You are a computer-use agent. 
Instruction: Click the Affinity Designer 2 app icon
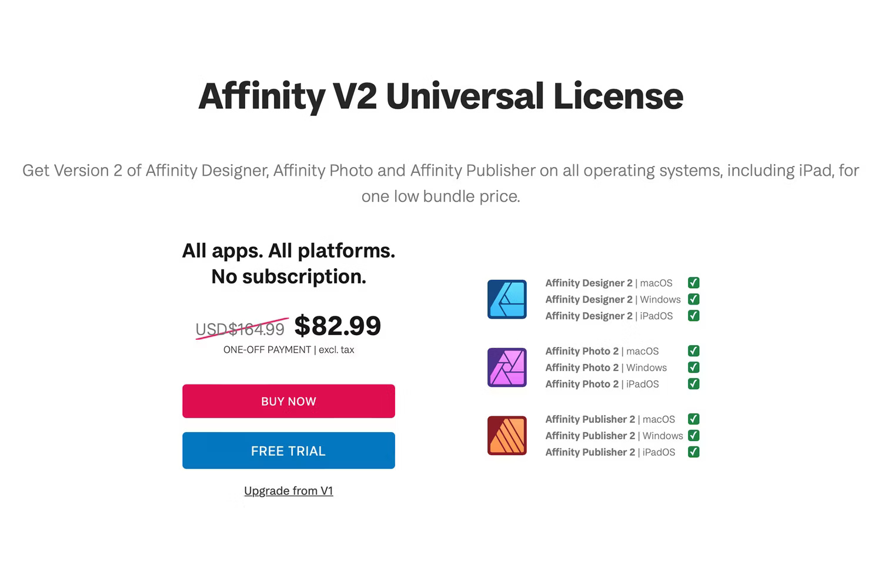(506, 299)
